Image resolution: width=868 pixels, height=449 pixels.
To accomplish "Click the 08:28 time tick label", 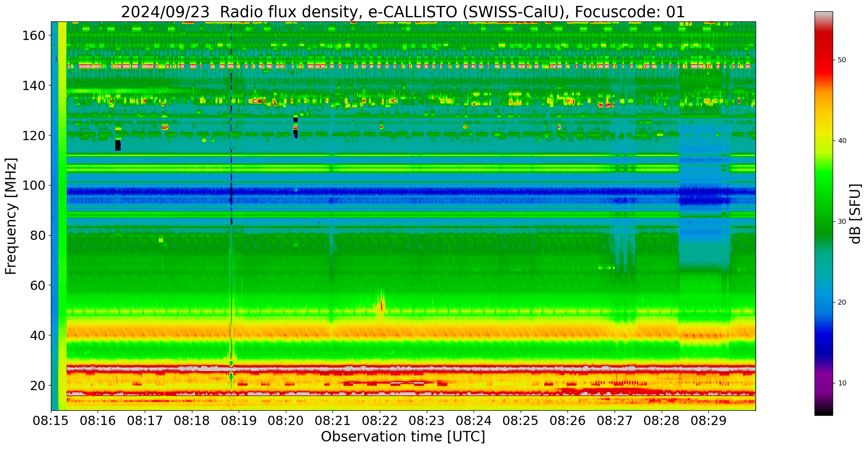I will pos(662,420).
